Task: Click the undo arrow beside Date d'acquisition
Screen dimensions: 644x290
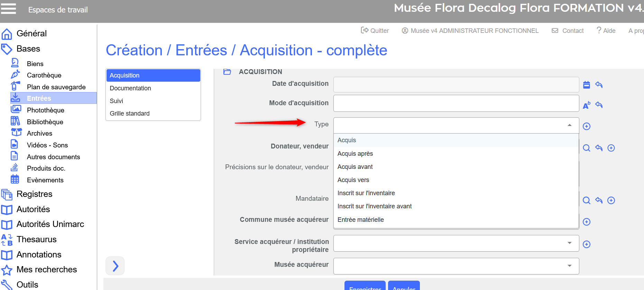Action: pyautogui.click(x=599, y=85)
